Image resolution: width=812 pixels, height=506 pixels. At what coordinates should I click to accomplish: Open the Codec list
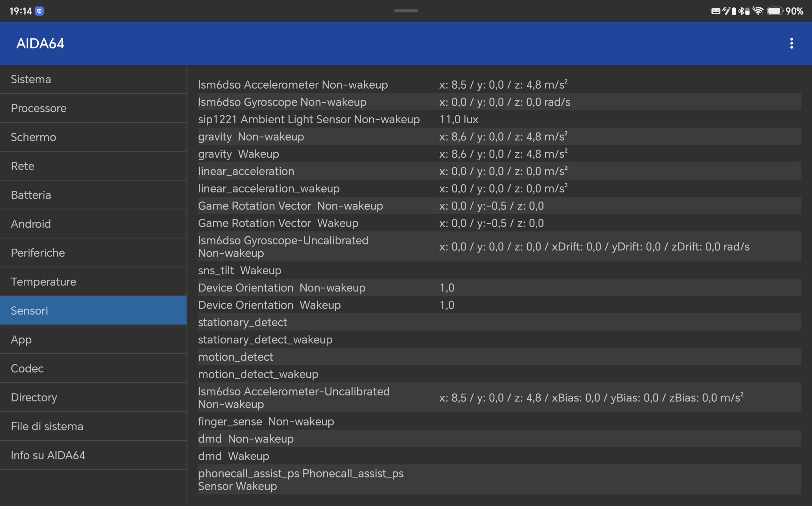[x=93, y=368]
